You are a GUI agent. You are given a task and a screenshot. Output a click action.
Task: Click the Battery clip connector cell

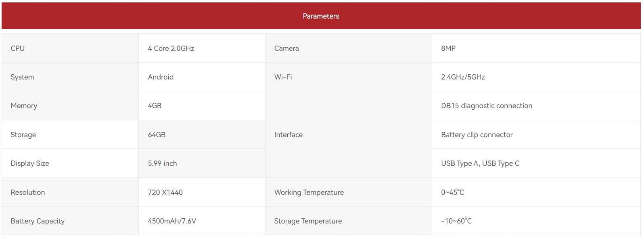(x=477, y=135)
